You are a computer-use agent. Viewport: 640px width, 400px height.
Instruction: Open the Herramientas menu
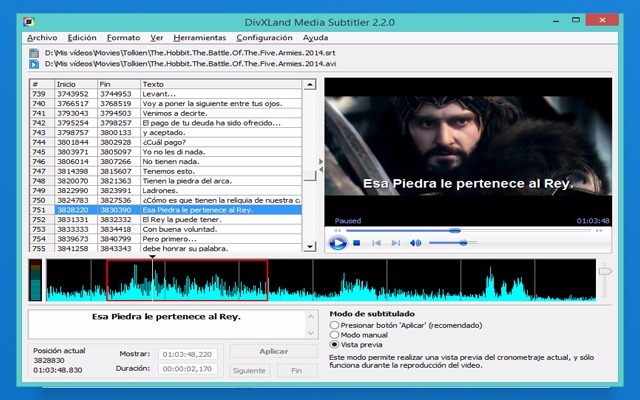click(x=199, y=37)
